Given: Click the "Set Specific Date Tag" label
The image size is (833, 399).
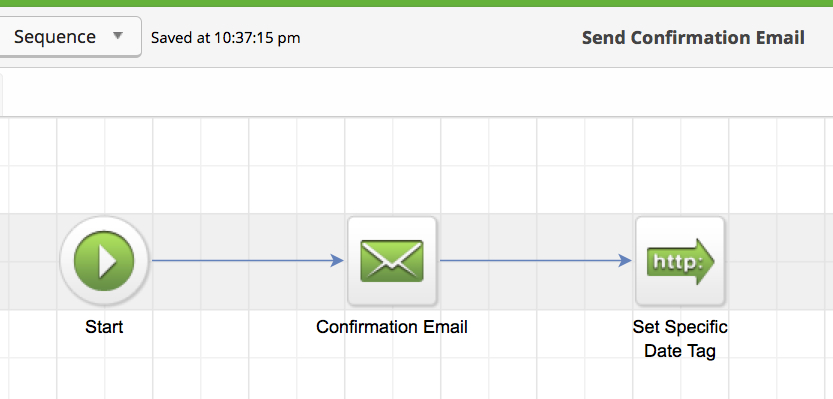Looking at the screenshot, I should [680, 338].
